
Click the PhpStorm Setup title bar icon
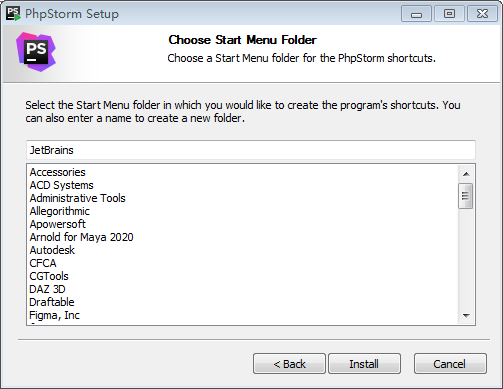(13, 14)
